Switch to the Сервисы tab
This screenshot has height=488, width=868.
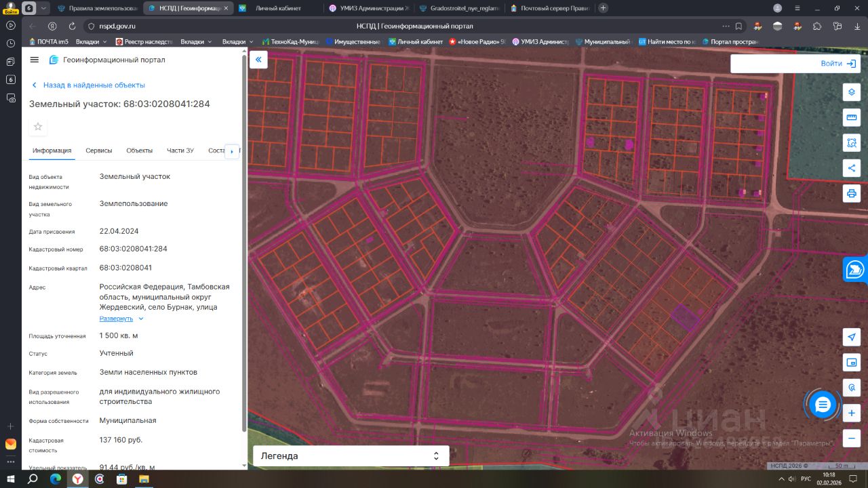tap(99, 150)
